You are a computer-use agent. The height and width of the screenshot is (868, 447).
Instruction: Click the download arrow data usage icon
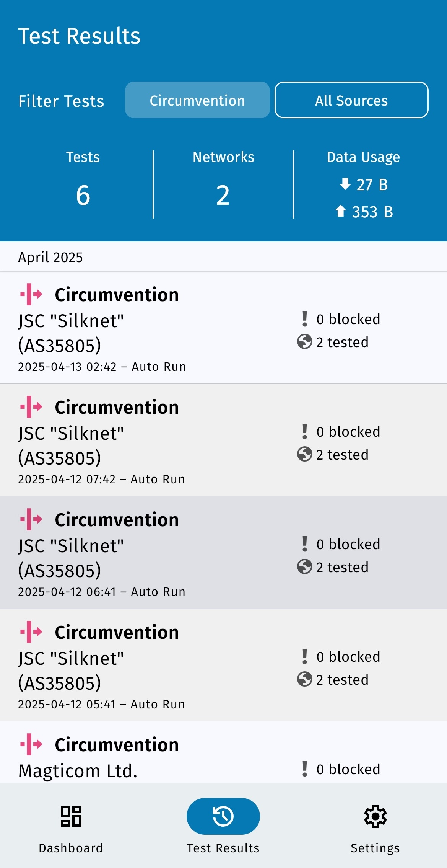point(345,184)
